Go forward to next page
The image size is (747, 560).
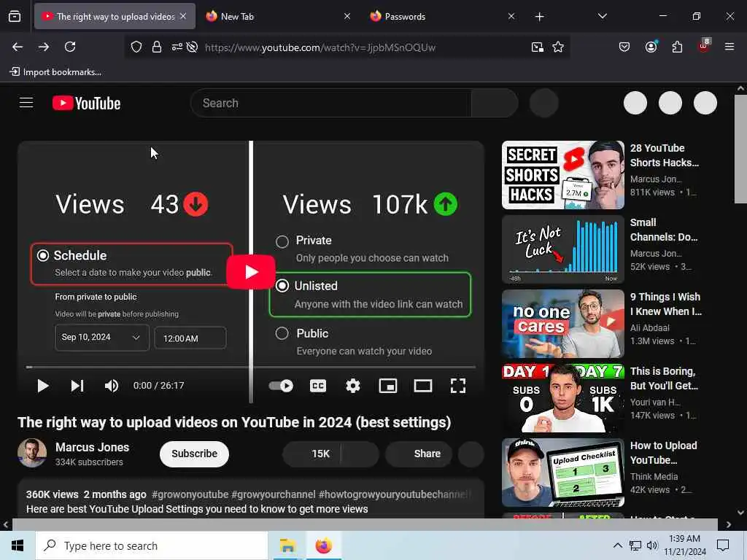point(44,47)
